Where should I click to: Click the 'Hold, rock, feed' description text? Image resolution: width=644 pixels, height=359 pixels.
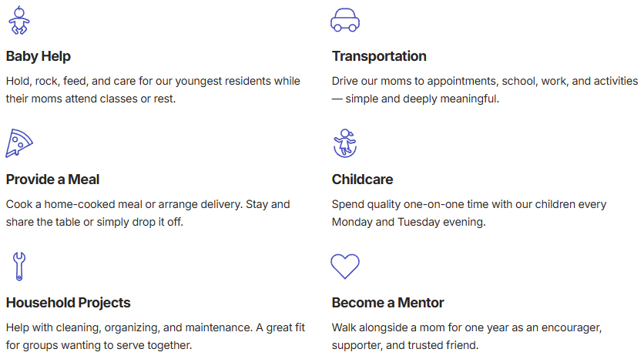[x=153, y=81]
